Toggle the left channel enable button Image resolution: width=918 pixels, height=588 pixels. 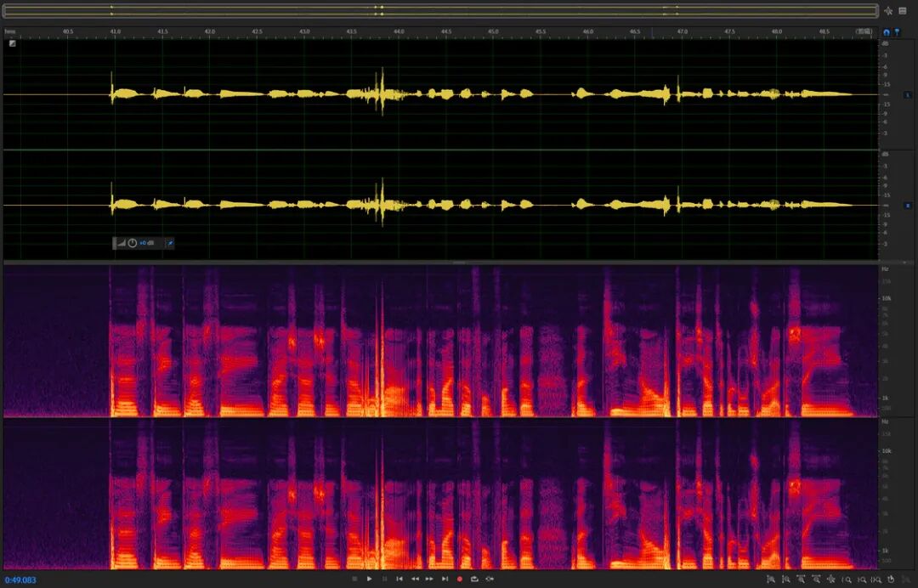(x=908, y=94)
